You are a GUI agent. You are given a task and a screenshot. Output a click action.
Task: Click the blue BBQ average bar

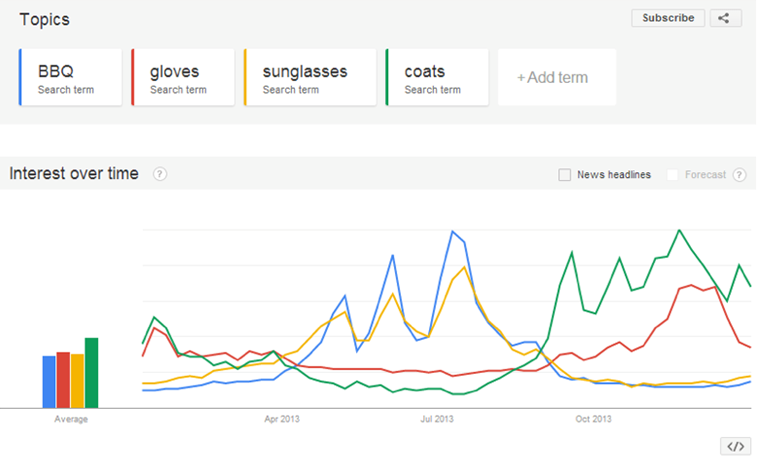49,382
